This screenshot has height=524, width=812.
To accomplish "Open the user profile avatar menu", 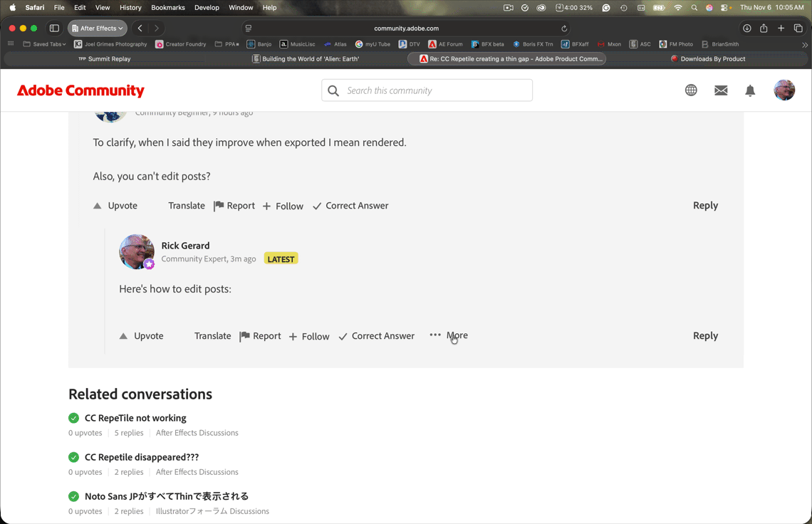I will tap(784, 90).
